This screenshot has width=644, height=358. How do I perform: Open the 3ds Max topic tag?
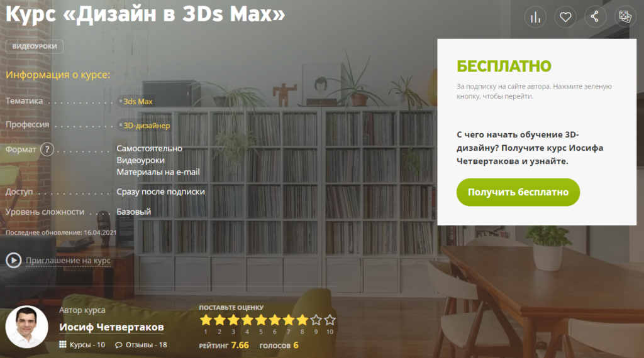tap(138, 101)
